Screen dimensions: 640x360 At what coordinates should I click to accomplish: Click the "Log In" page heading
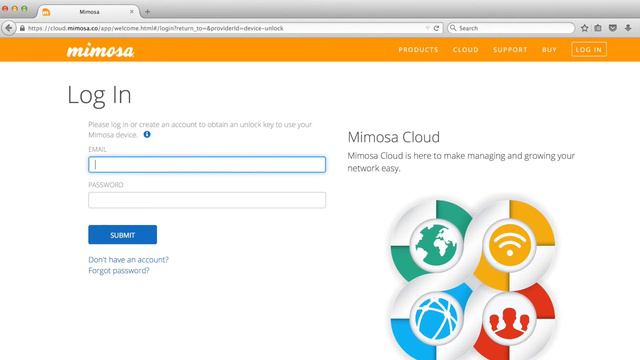[x=99, y=96]
